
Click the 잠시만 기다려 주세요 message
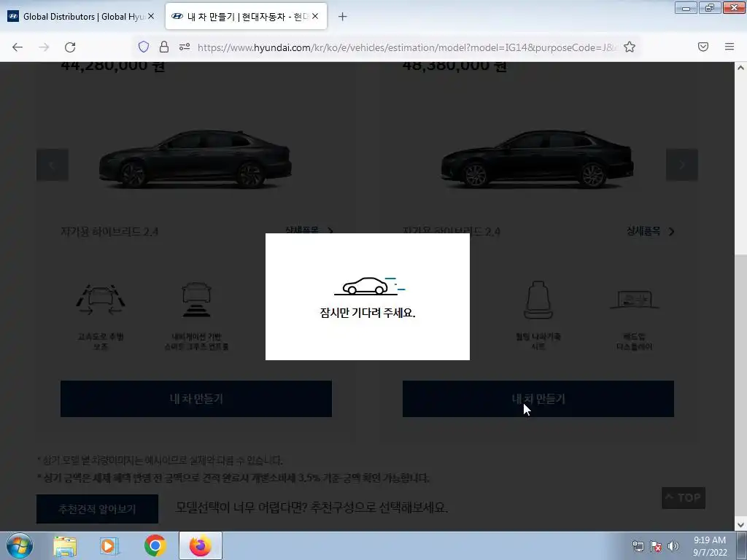coord(368,313)
